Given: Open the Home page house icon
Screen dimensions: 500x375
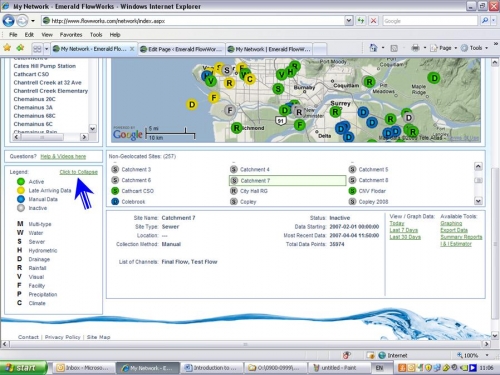Looking at the screenshot, I should pyautogui.click(x=373, y=48).
